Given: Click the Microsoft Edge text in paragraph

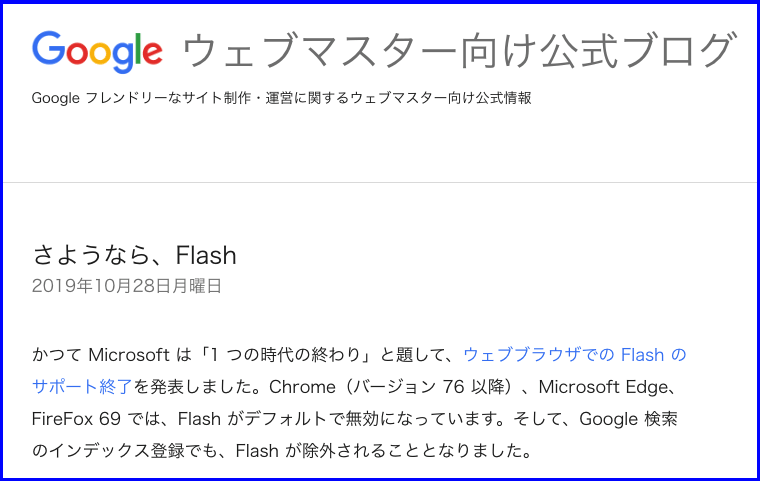Looking at the screenshot, I should pos(603,387).
